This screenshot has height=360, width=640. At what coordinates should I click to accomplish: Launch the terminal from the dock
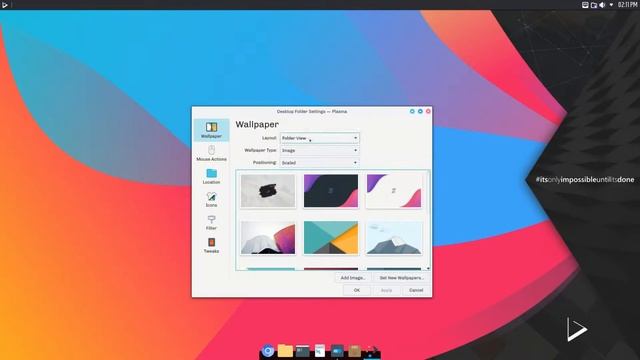tap(302, 351)
